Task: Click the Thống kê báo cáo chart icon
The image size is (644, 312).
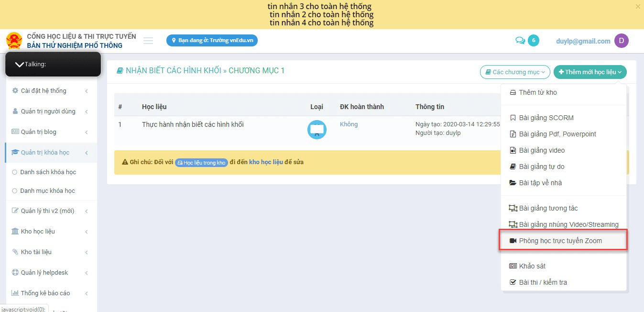Action: click(15, 293)
